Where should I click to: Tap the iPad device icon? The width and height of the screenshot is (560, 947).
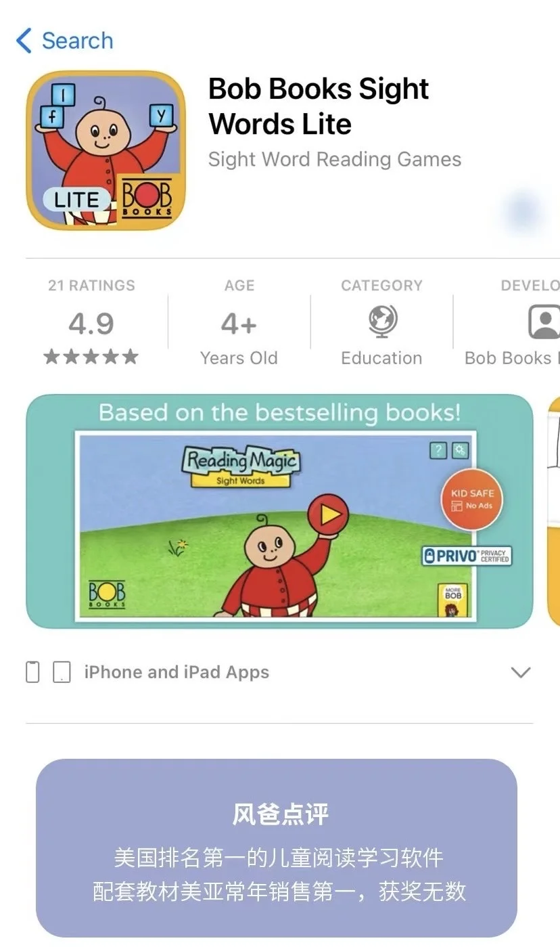pos(62,672)
